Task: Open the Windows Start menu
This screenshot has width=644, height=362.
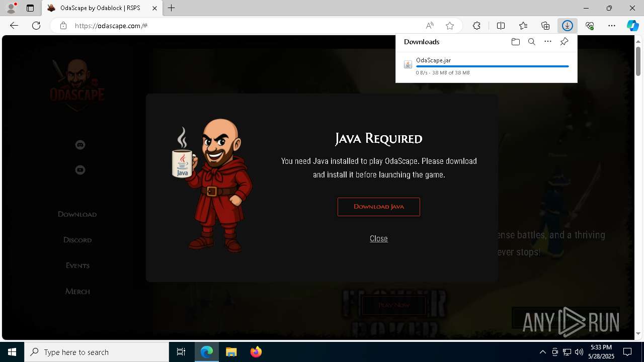Action: pyautogui.click(x=12, y=352)
